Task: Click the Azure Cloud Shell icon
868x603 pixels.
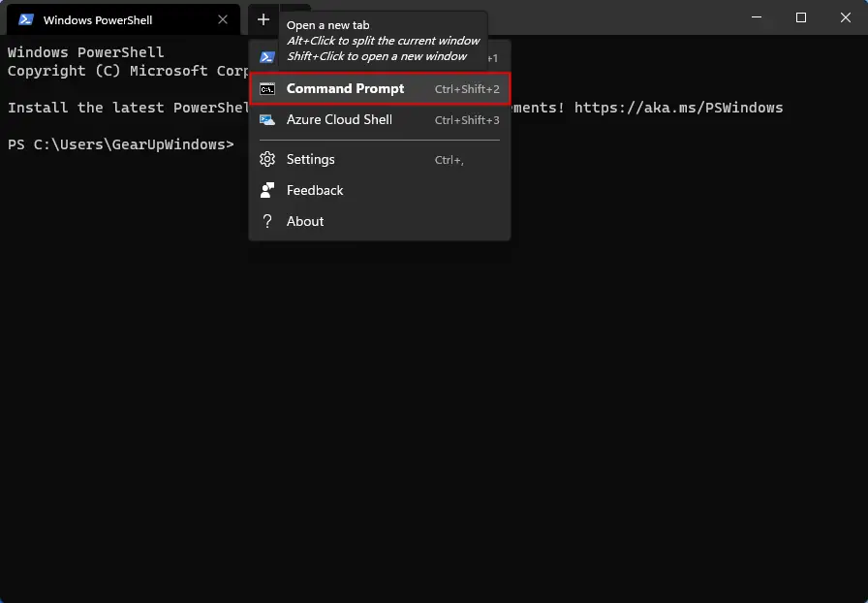Action: (267, 119)
